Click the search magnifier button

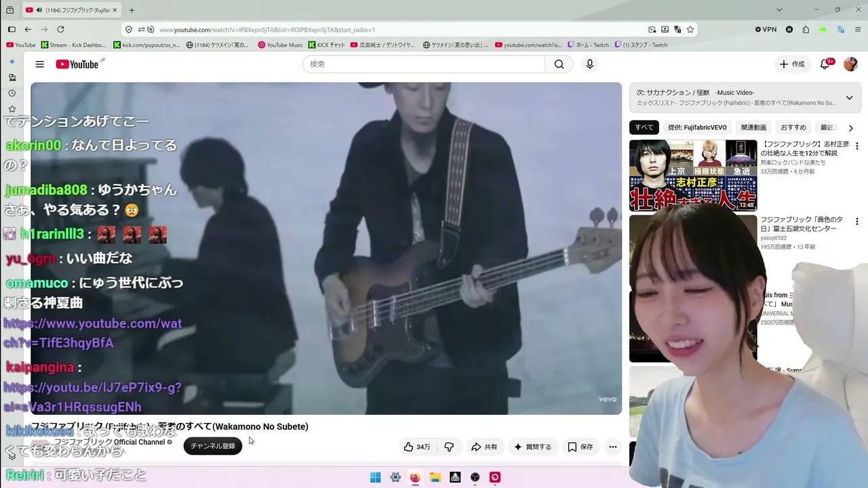(559, 64)
